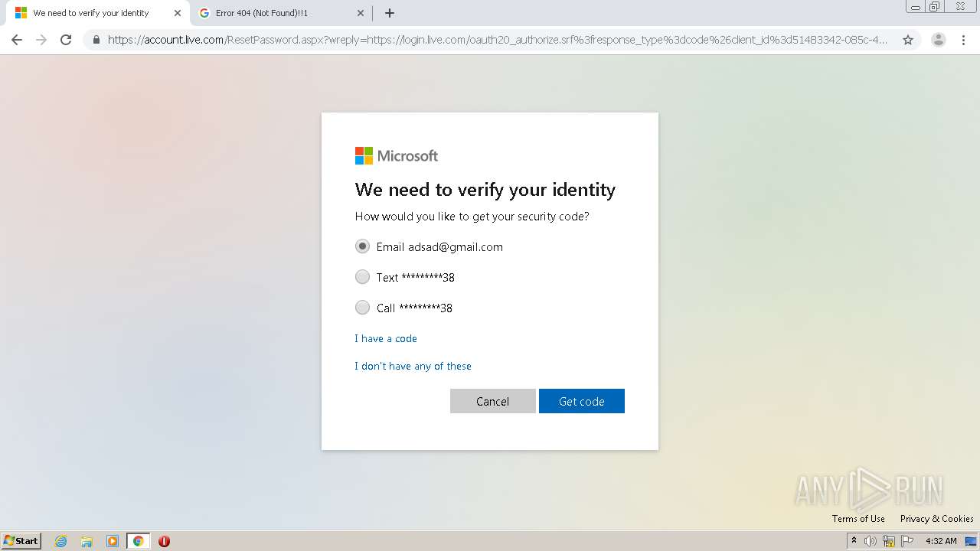Open the 'I have a code' link
980x551 pixels.
point(386,338)
